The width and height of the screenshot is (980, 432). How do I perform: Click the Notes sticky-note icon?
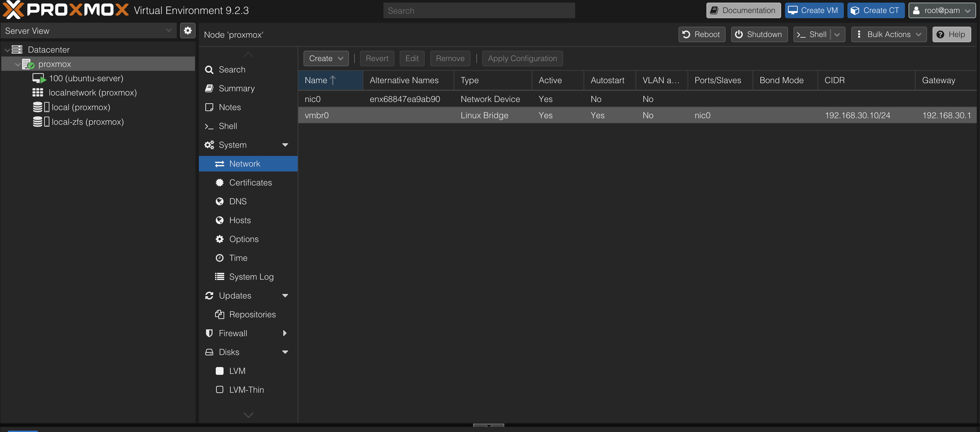coord(209,107)
